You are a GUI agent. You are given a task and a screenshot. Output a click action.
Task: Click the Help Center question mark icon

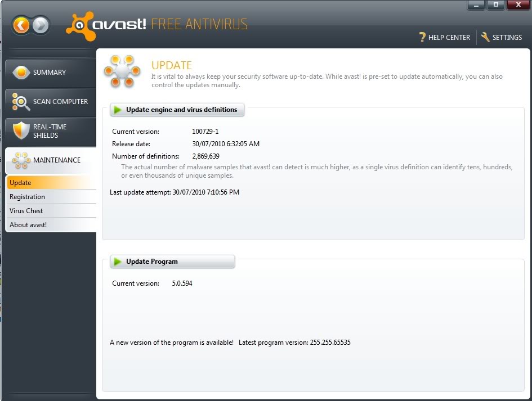pyautogui.click(x=422, y=37)
